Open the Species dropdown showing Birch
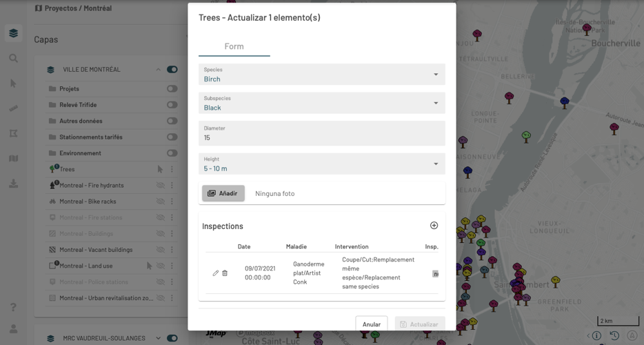The height and width of the screenshot is (345, 644). 321,75
